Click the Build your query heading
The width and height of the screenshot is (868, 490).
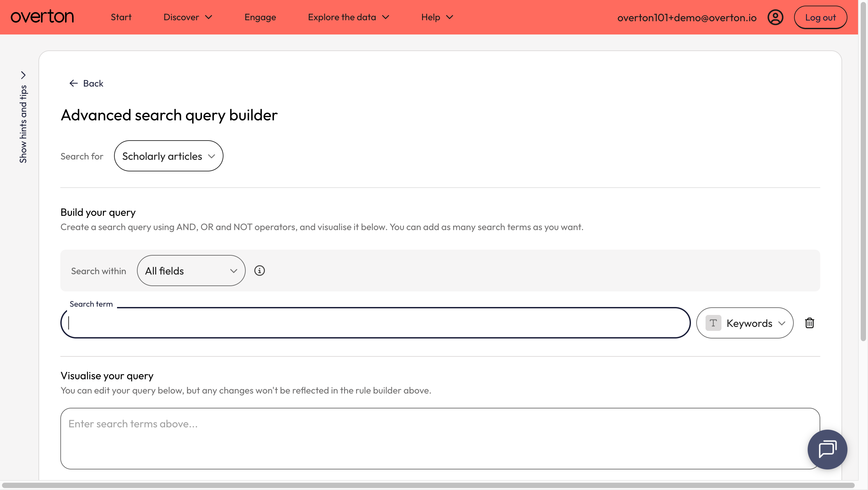pyautogui.click(x=98, y=212)
